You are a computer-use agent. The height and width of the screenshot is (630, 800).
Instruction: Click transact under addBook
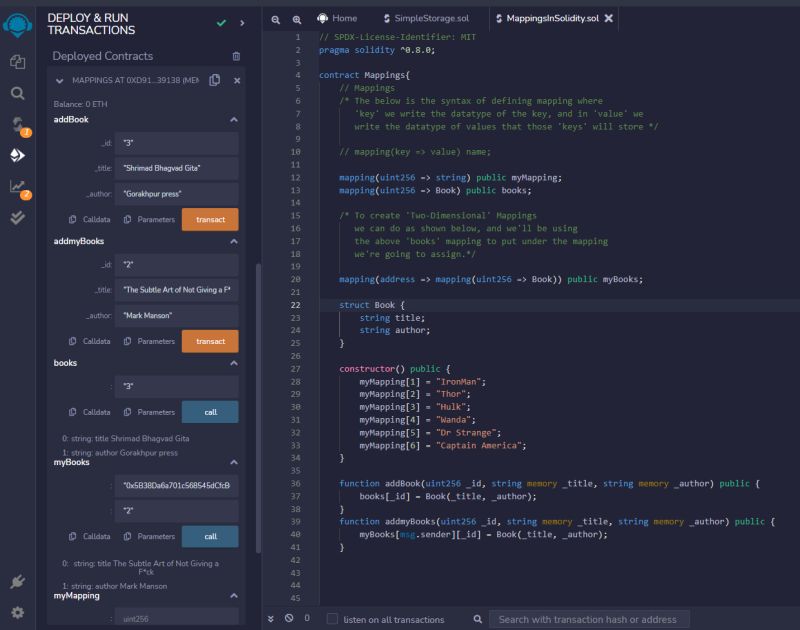pos(210,219)
